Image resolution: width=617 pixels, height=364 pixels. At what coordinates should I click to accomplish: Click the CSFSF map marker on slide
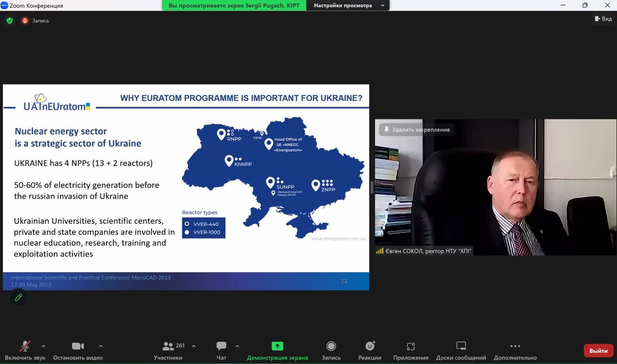tap(262, 133)
